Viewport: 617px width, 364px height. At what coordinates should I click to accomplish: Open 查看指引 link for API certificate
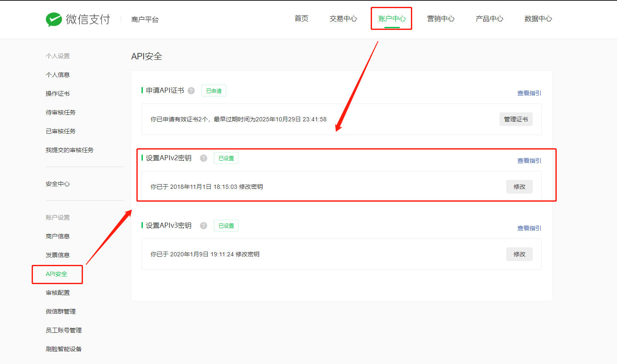529,93
